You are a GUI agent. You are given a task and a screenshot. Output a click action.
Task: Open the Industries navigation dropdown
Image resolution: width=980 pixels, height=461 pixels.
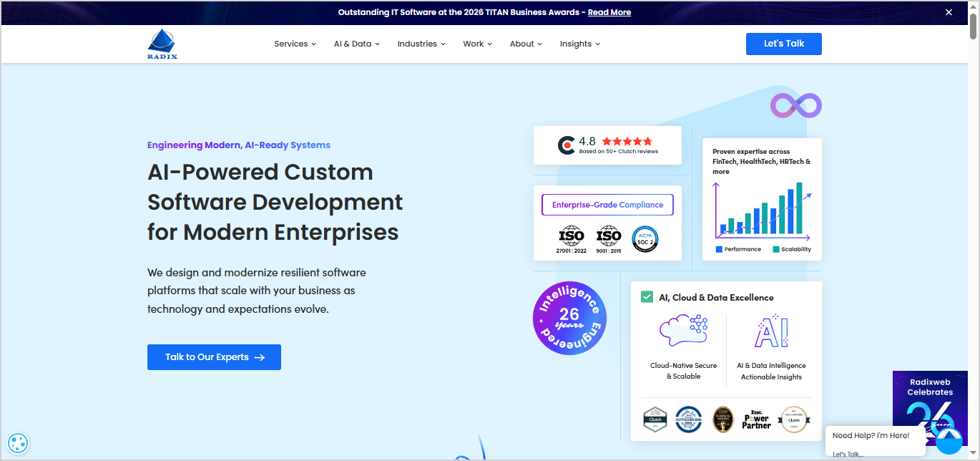(x=421, y=44)
